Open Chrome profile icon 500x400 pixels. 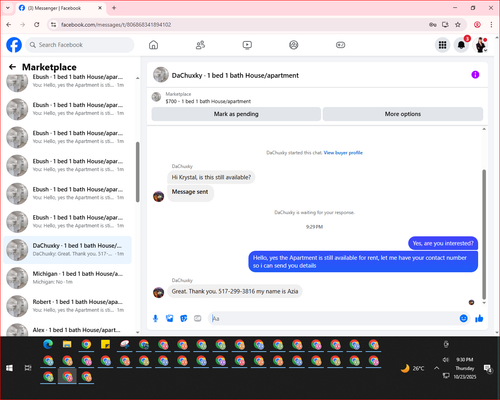(477, 25)
